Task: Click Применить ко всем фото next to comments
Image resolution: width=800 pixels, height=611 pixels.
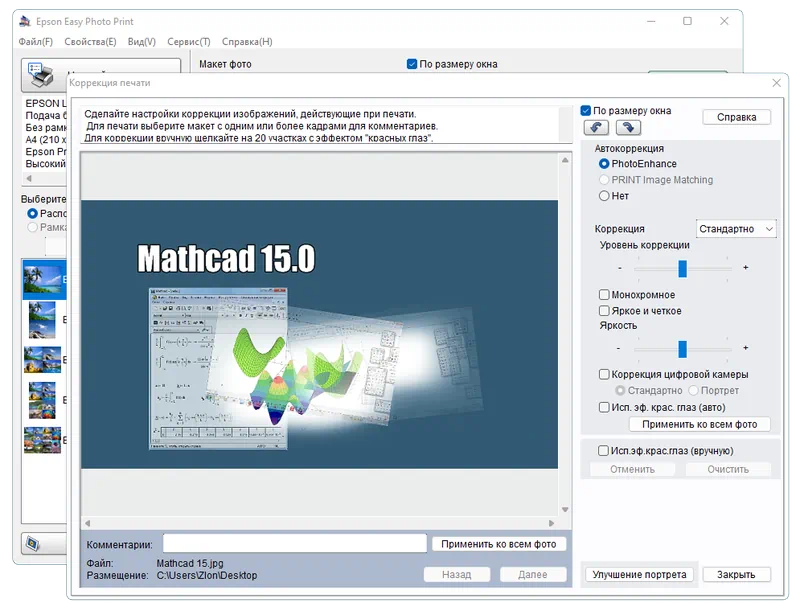Action: point(498,544)
